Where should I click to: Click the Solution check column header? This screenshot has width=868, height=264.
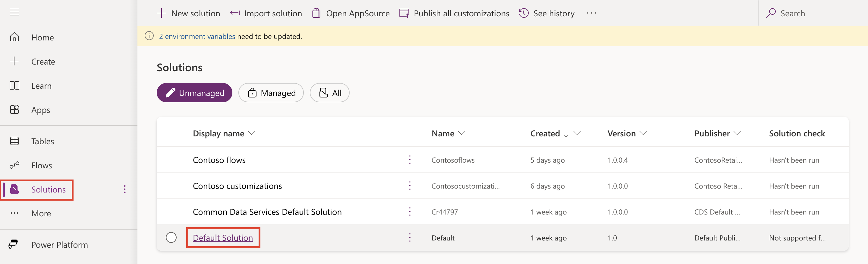point(797,134)
